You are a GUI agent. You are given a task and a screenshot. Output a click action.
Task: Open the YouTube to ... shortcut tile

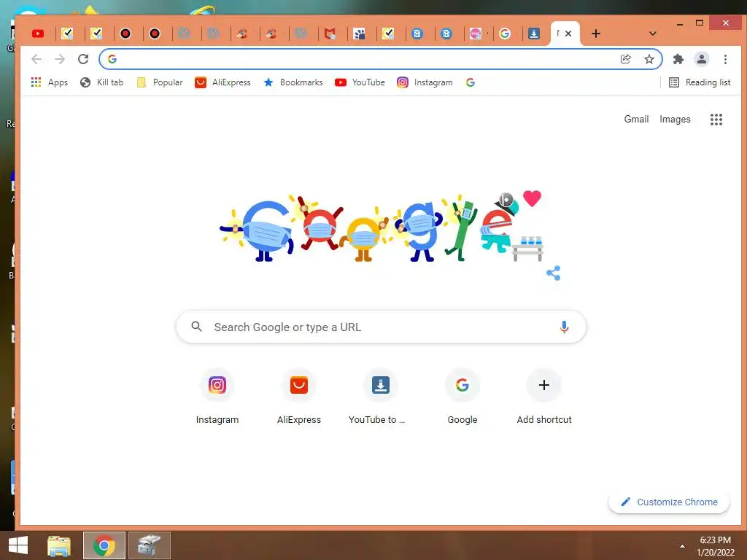(x=380, y=396)
